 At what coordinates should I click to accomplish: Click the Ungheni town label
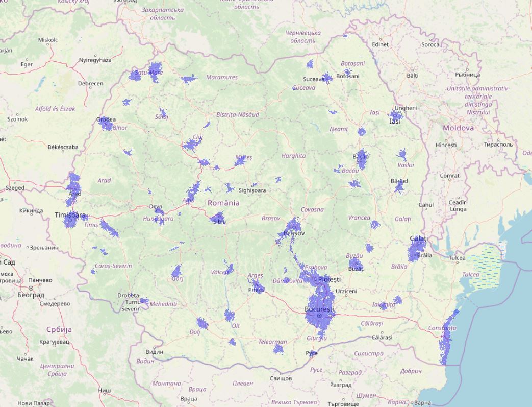pyautogui.click(x=406, y=108)
